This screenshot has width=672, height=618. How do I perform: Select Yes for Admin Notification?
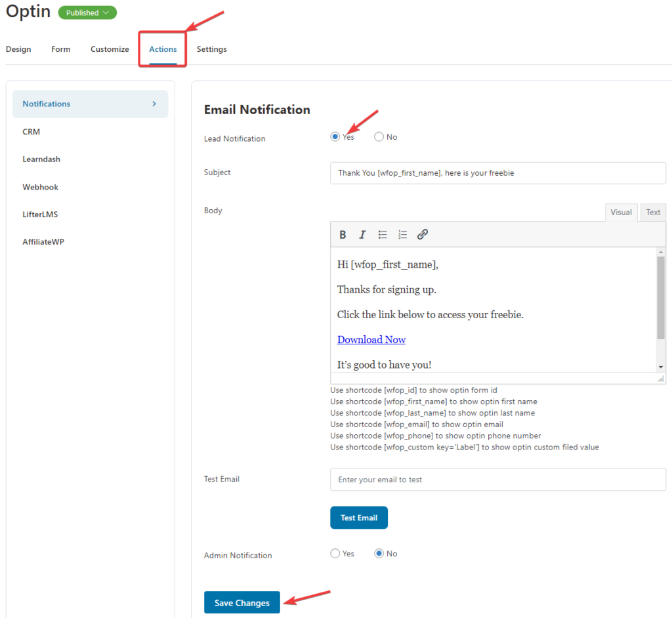click(335, 553)
